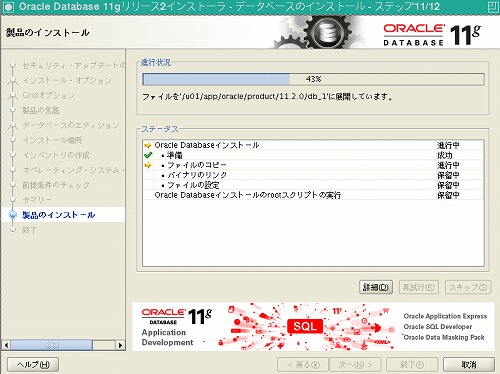
Task: Click the sidebar horizontal scrollbar thumb
Action: pos(51,345)
